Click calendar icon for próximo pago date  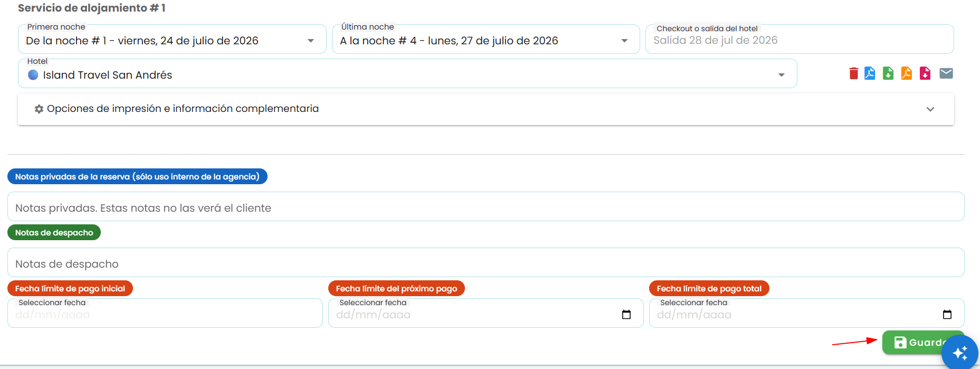626,315
